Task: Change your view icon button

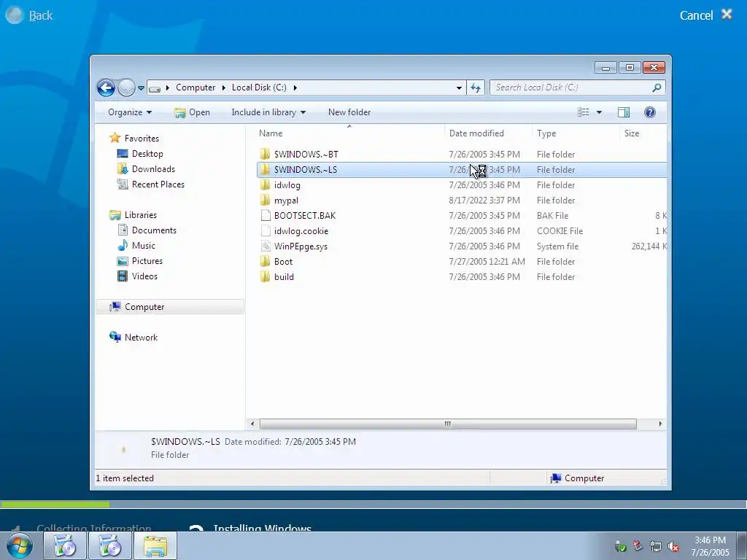Action: click(x=584, y=112)
